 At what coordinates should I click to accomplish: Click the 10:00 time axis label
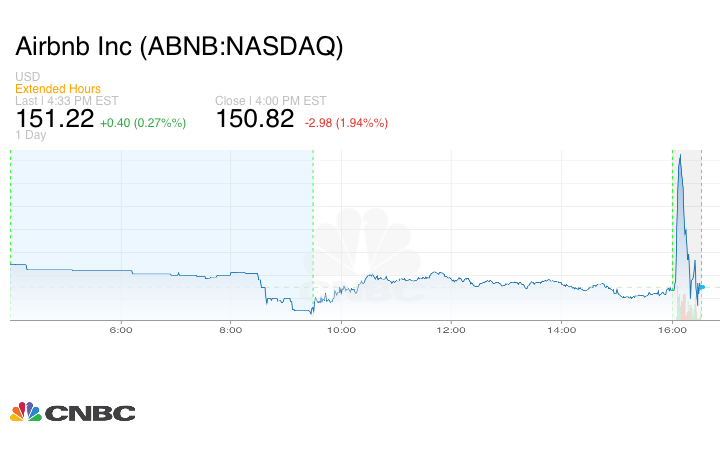342,328
